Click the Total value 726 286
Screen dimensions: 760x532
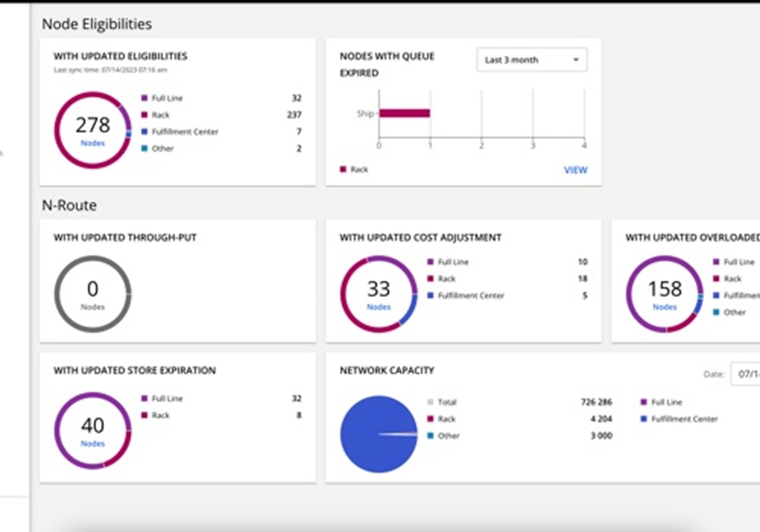click(597, 402)
